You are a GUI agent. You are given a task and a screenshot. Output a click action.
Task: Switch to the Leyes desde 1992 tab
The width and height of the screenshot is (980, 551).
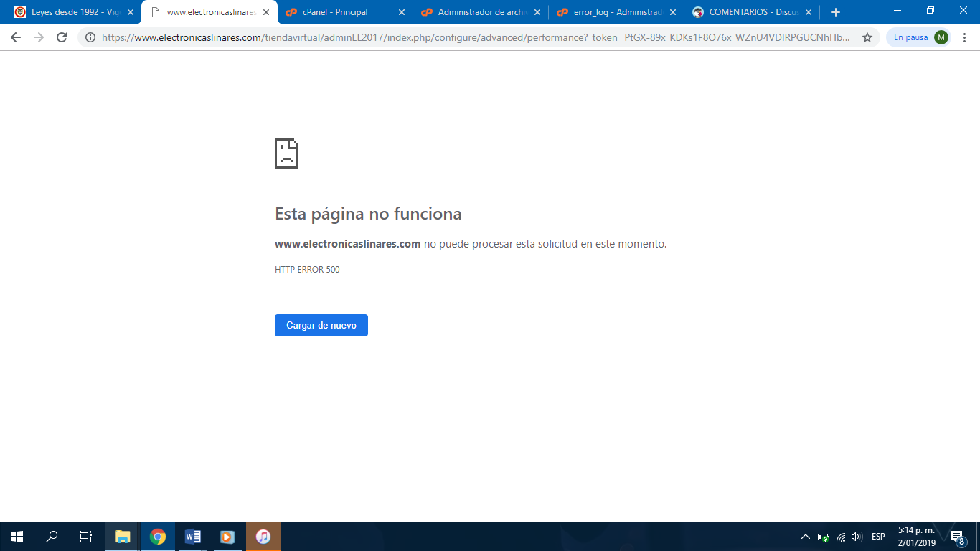[75, 12]
